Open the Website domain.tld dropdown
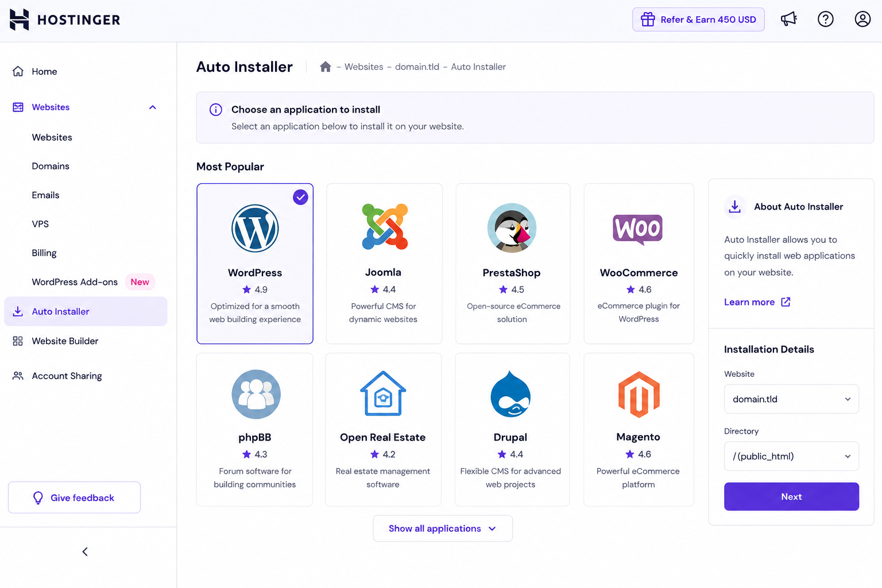 791,399
